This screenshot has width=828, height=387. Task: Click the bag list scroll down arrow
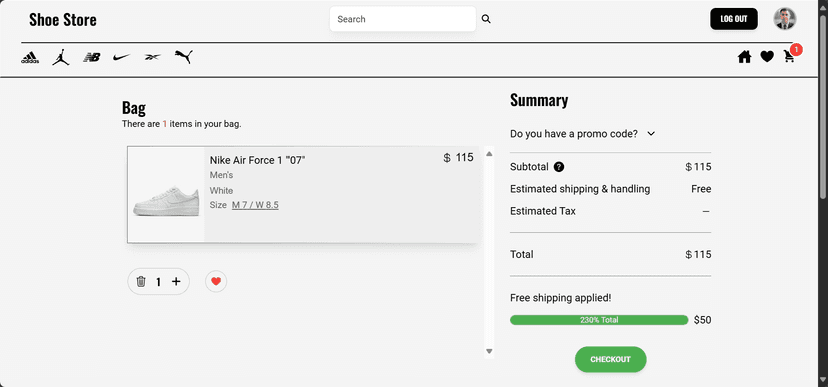(x=489, y=351)
